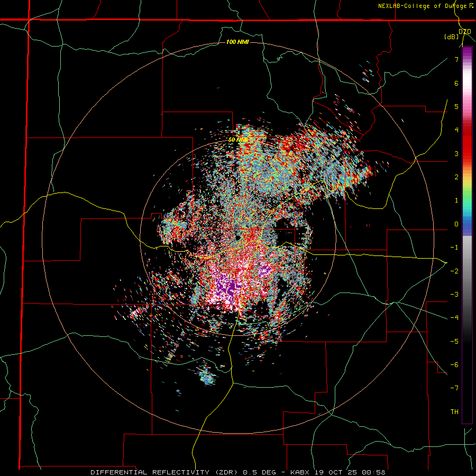Click the 0 value on dB scale
Image resolution: width=476 pixels, height=476 pixels.
(x=456, y=224)
